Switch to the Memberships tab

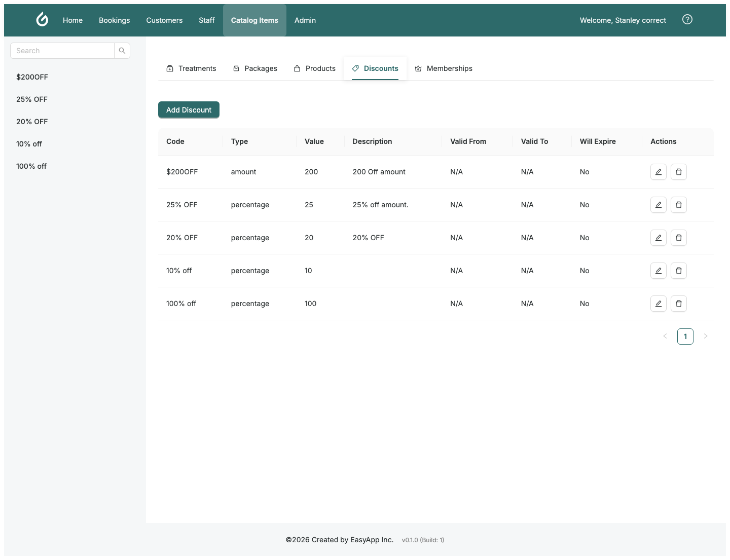click(444, 68)
